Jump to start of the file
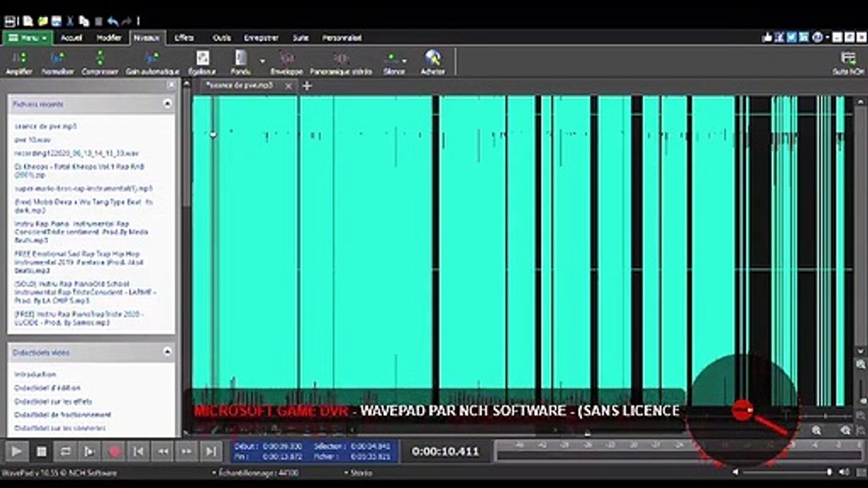The height and width of the screenshot is (488, 868). [x=138, y=451]
